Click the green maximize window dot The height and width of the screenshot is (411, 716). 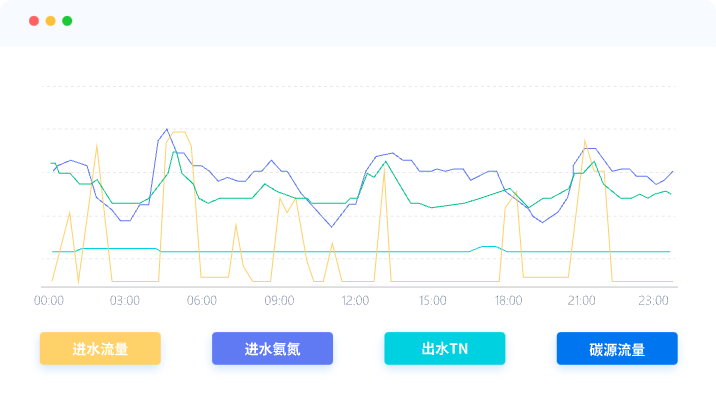pos(67,21)
